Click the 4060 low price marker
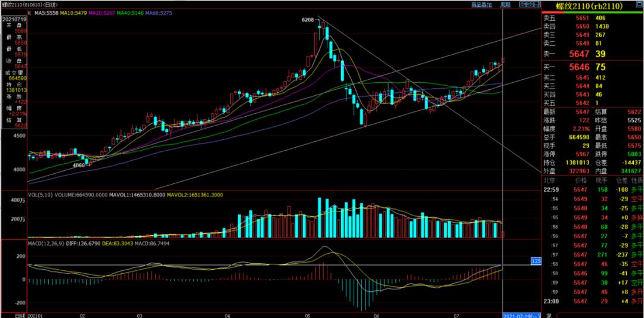The height and width of the screenshot is (318, 644). [79, 165]
